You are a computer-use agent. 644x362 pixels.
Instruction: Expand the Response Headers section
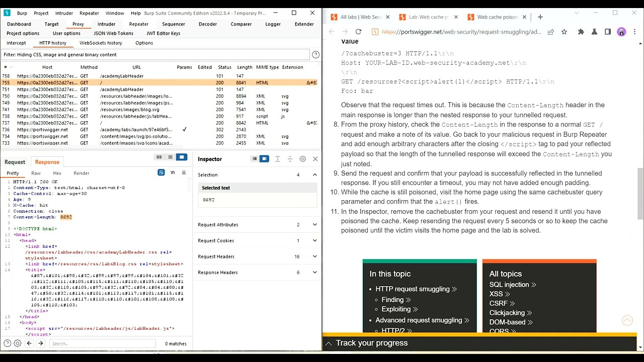coord(315,273)
